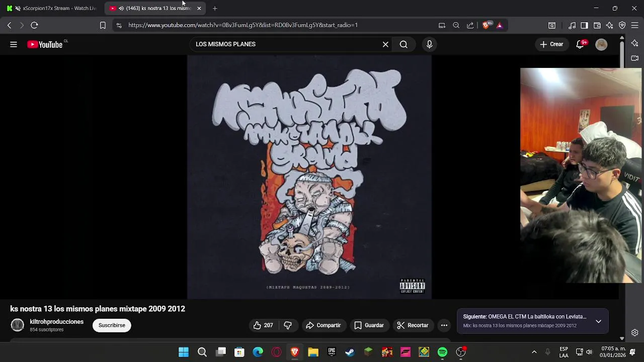Open YouTube notifications bell
The height and width of the screenshot is (362, 644).
coord(580,44)
